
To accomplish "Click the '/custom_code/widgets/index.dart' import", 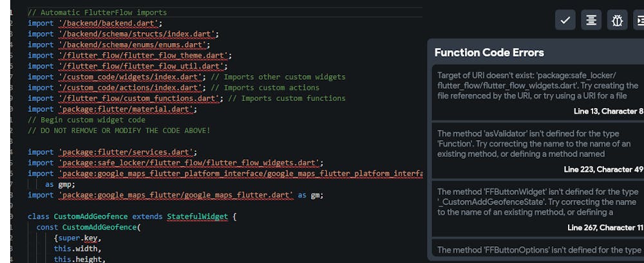I will [131, 77].
